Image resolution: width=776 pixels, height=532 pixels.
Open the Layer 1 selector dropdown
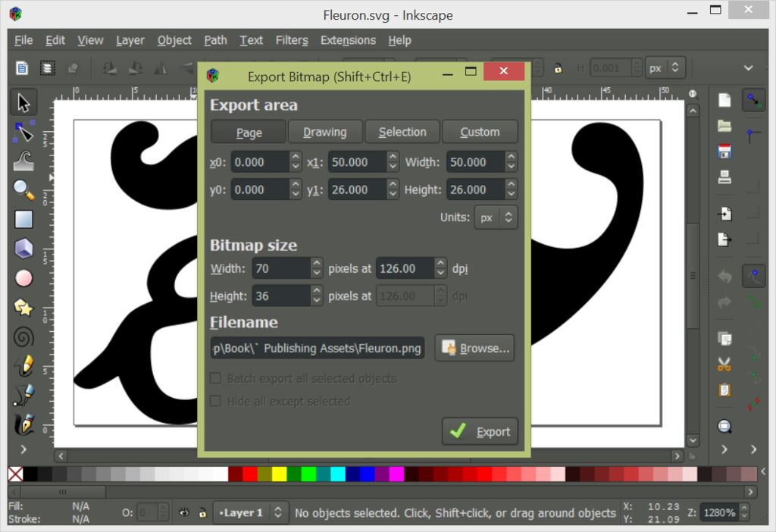point(251,513)
